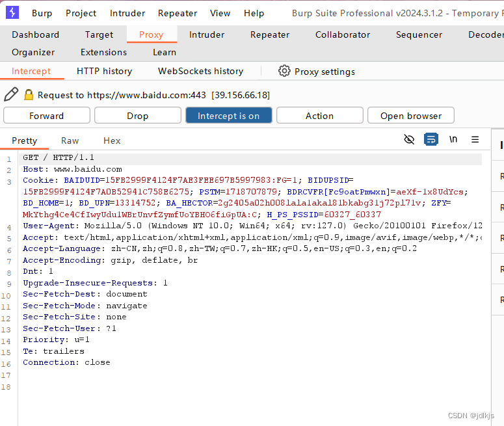Click the PSTM cookie value 1718707879

pyautogui.click(x=251, y=192)
